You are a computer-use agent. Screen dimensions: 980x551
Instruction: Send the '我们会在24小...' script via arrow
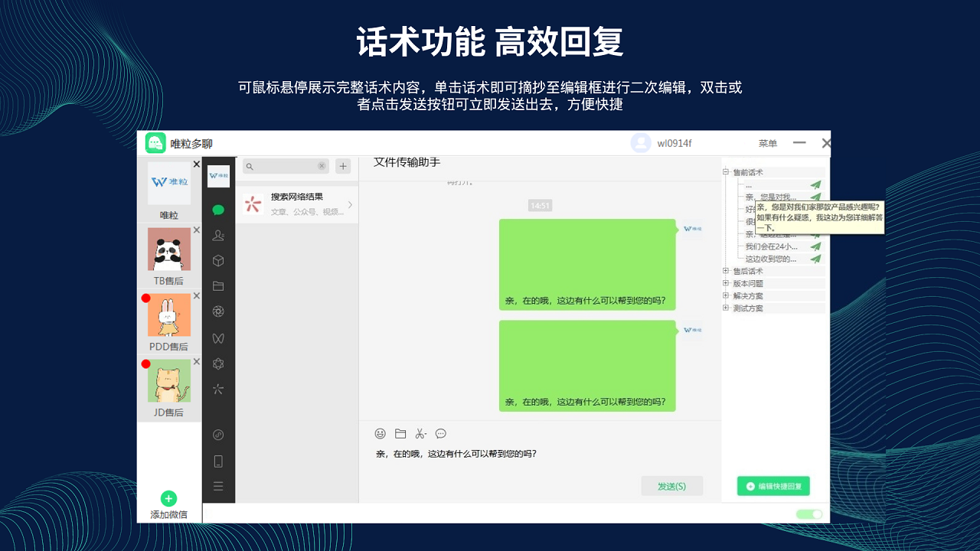tap(816, 246)
